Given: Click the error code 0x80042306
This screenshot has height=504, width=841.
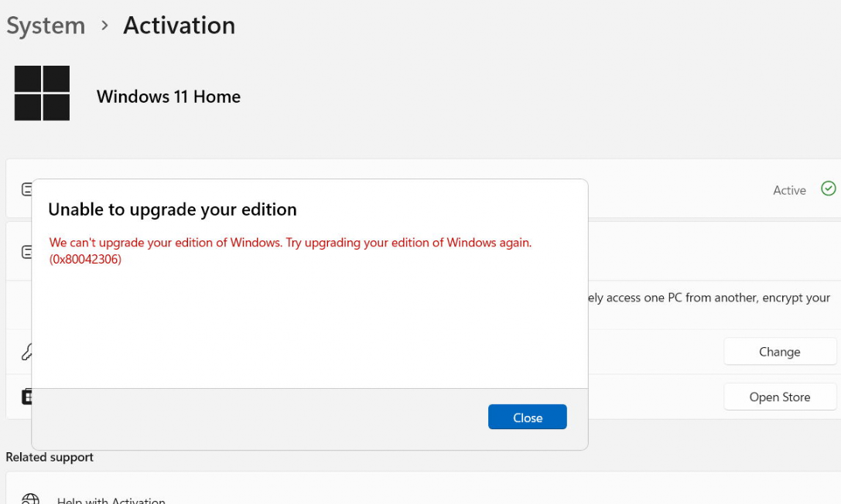Looking at the screenshot, I should pyautogui.click(x=85, y=259).
